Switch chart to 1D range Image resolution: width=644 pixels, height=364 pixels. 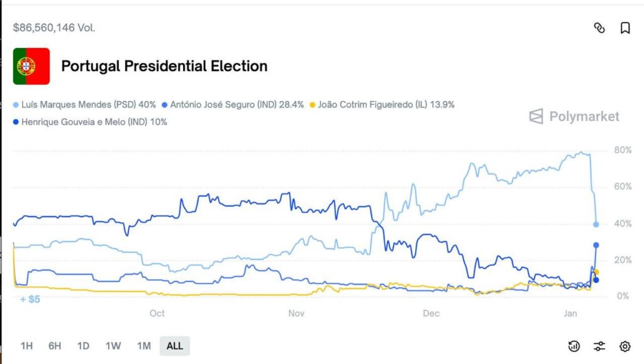(x=83, y=346)
